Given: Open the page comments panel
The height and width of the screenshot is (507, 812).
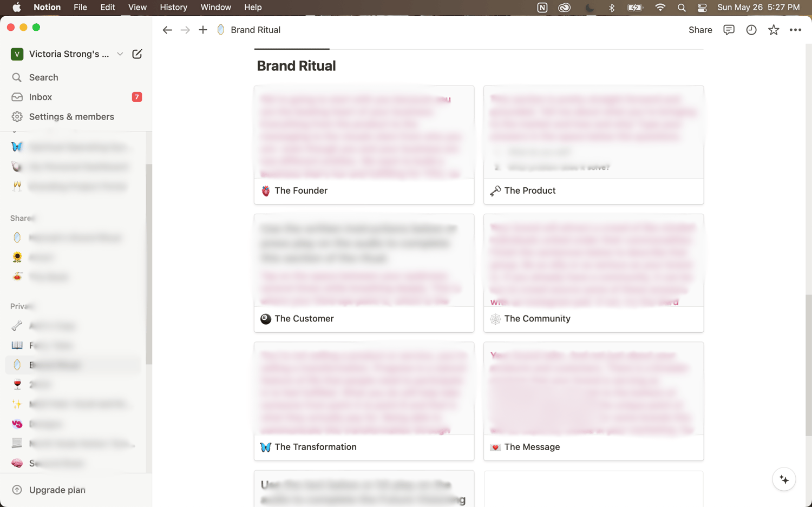Looking at the screenshot, I should (729, 30).
